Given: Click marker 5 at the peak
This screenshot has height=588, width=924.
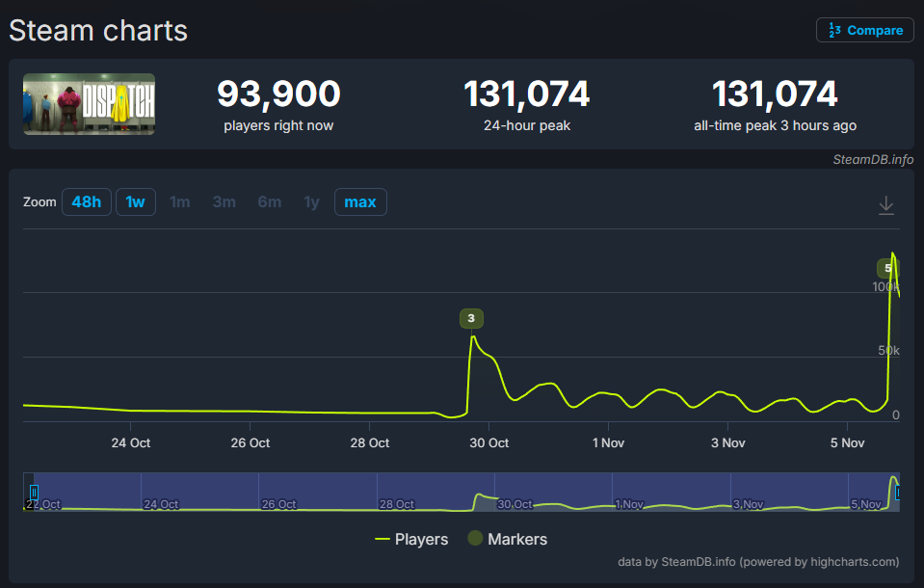Looking at the screenshot, I should click(886, 268).
